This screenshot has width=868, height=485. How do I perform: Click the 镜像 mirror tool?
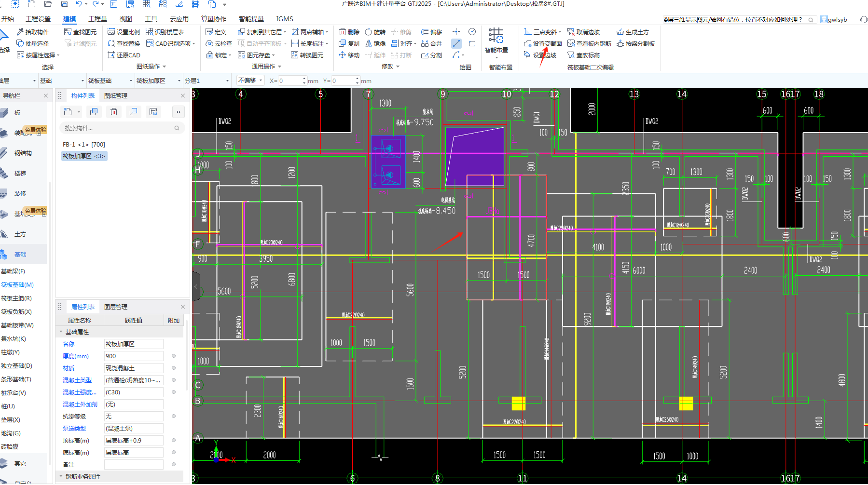point(375,43)
